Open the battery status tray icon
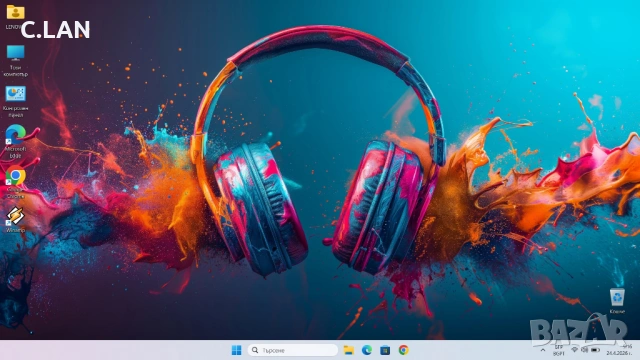The height and width of the screenshot is (360, 640). [x=595, y=350]
